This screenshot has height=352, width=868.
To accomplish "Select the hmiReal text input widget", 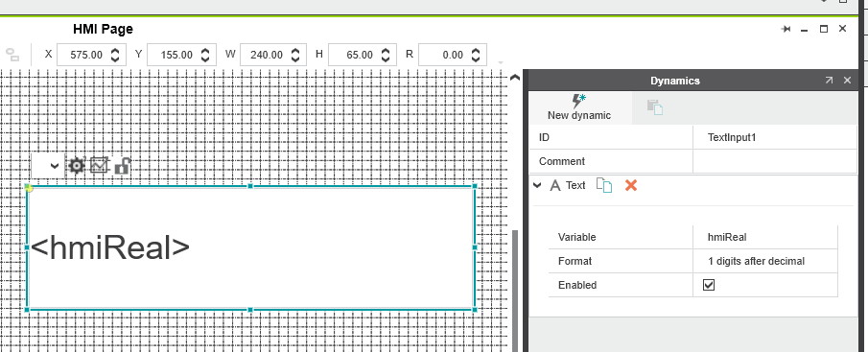I will click(x=250, y=248).
